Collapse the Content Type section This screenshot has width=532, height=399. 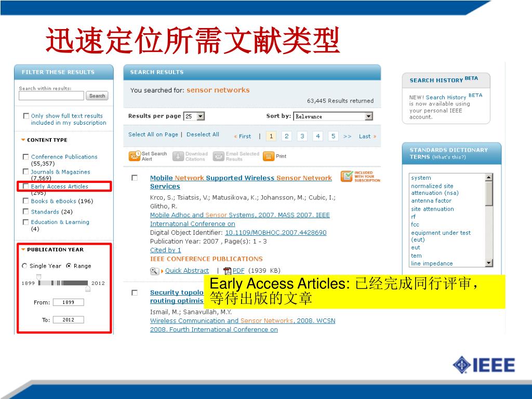pos(23,140)
